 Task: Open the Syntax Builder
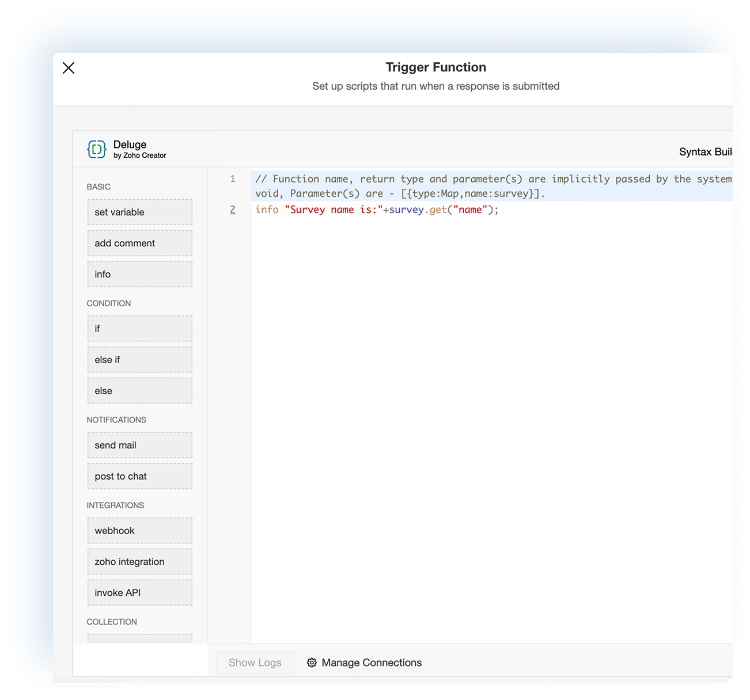707,151
